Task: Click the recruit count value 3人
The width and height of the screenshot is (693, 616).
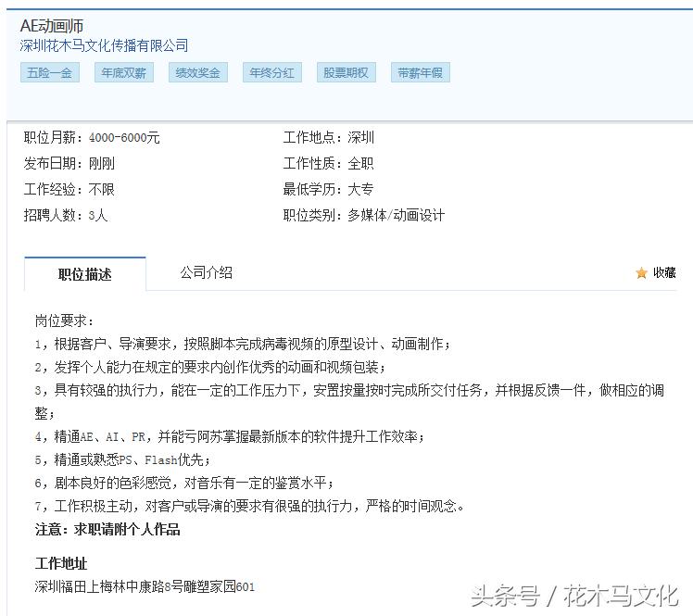Action: coord(98,215)
